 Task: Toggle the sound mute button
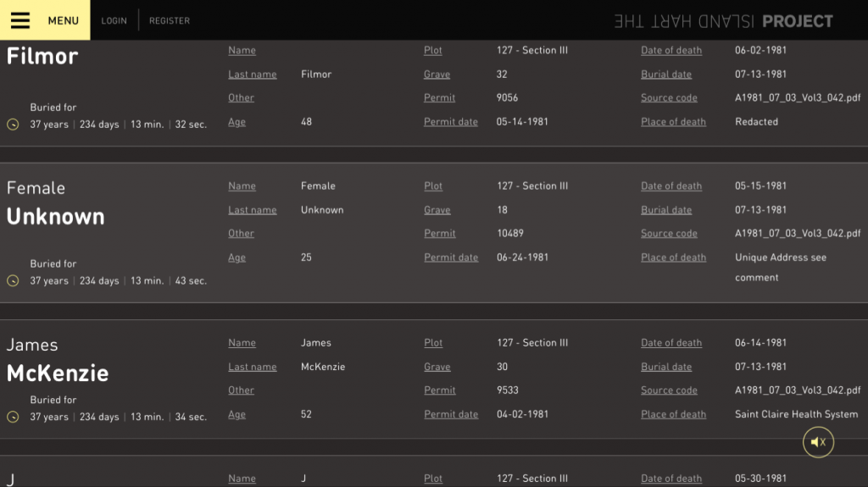tap(818, 442)
